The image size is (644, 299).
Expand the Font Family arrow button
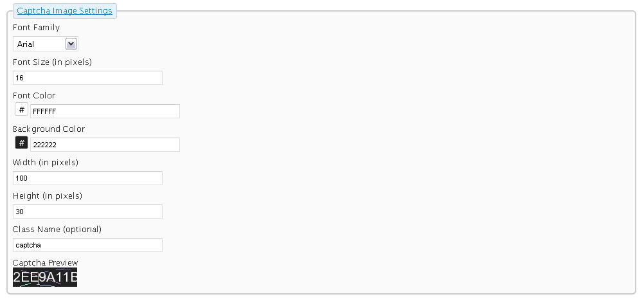coord(71,44)
